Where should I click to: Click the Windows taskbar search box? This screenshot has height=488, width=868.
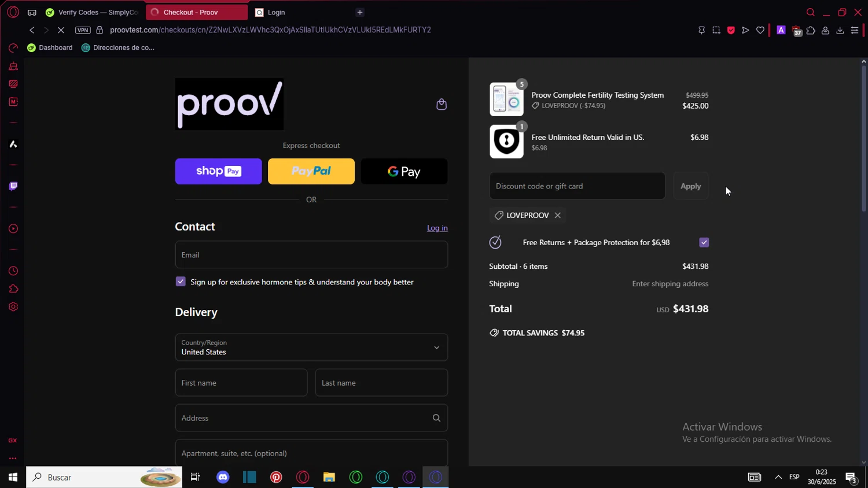click(104, 477)
